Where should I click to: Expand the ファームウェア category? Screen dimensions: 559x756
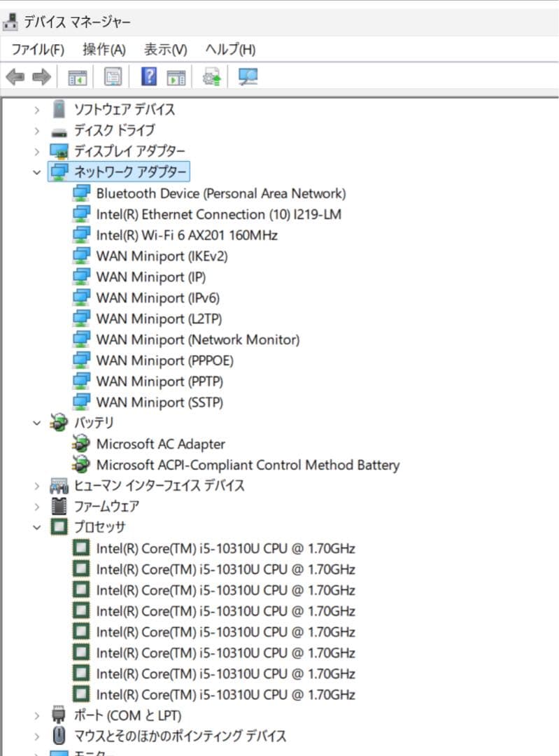point(37,506)
